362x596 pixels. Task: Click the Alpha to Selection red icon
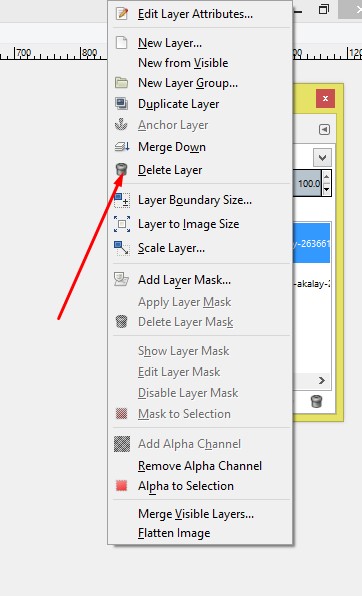pyautogui.click(x=121, y=486)
